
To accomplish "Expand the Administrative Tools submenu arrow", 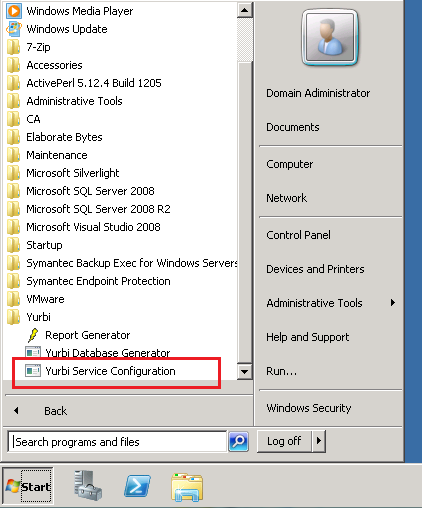I will coord(393,303).
